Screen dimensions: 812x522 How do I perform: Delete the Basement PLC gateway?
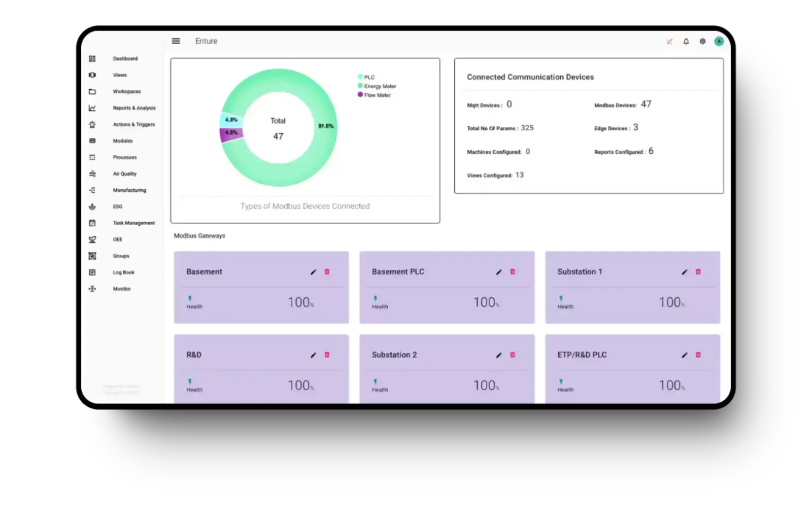[513, 272]
